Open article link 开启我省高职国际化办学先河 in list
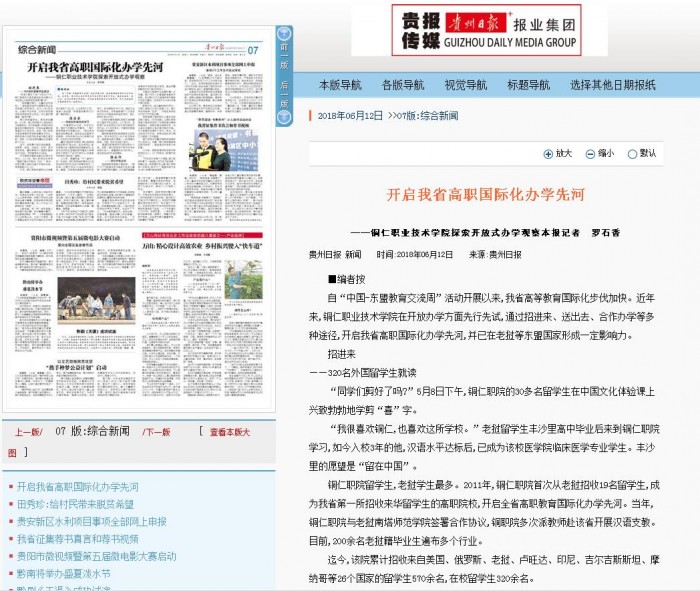The width and height of the screenshot is (700, 591). click(x=78, y=487)
